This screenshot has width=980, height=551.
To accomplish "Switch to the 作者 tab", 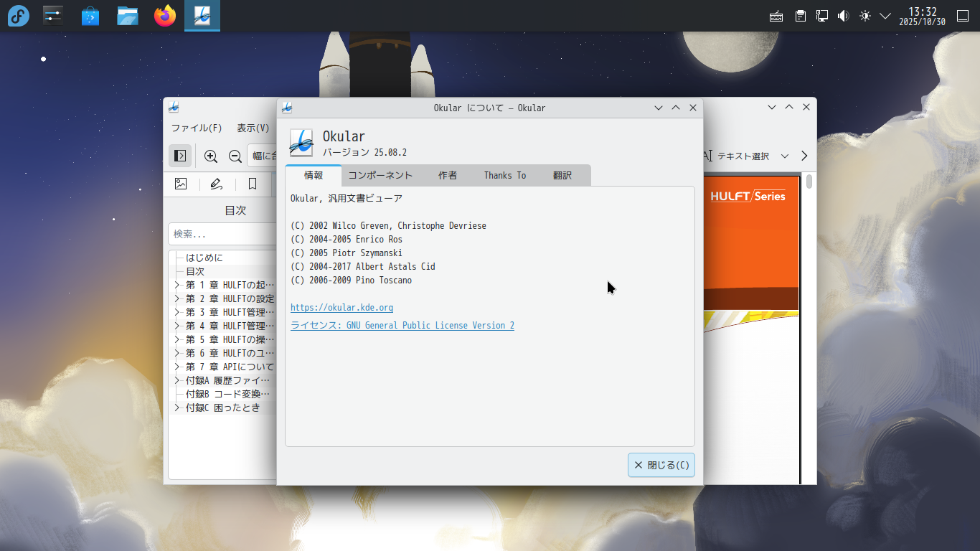I will [448, 175].
